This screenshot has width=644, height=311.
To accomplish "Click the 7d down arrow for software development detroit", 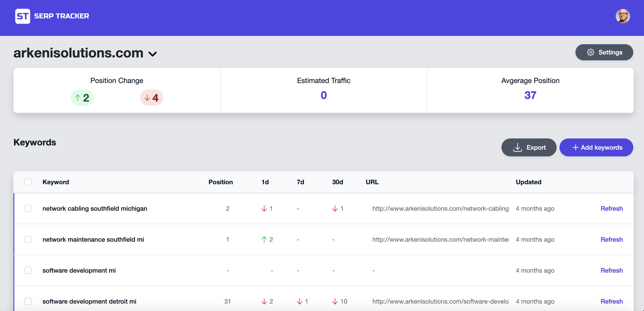I will (x=300, y=302).
